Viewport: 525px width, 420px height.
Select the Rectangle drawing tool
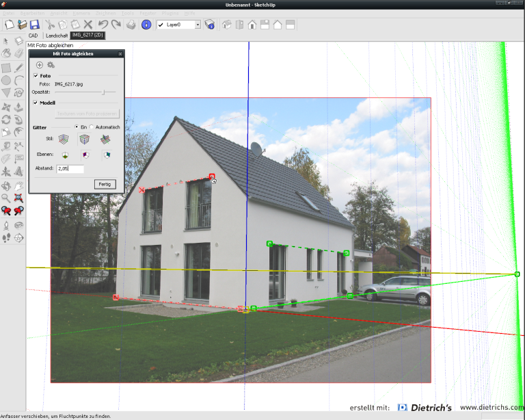(6, 68)
